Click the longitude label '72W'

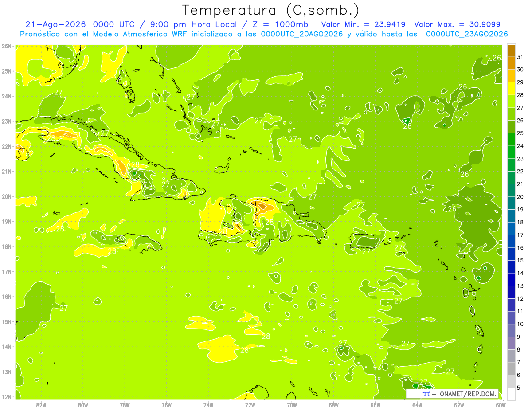(x=250, y=405)
